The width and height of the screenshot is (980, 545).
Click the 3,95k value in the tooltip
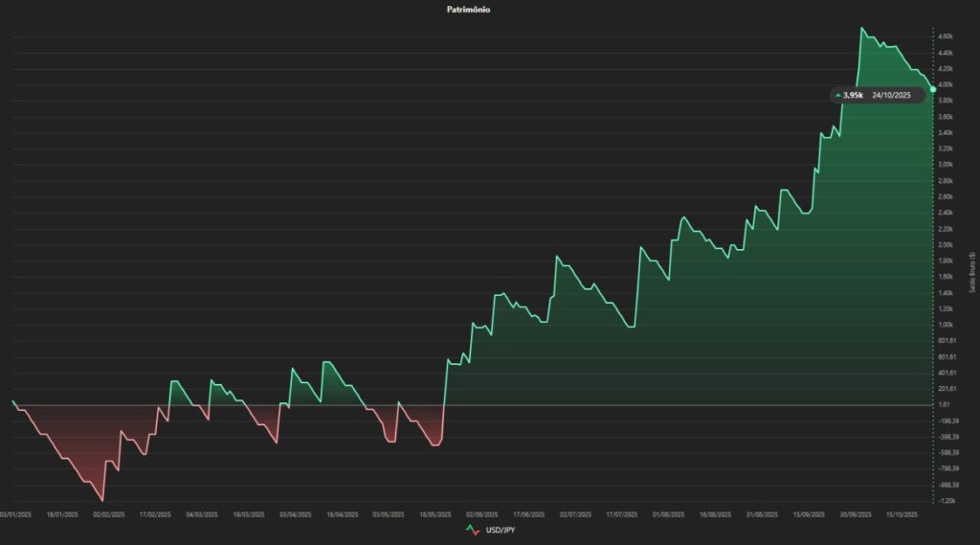[x=853, y=96]
